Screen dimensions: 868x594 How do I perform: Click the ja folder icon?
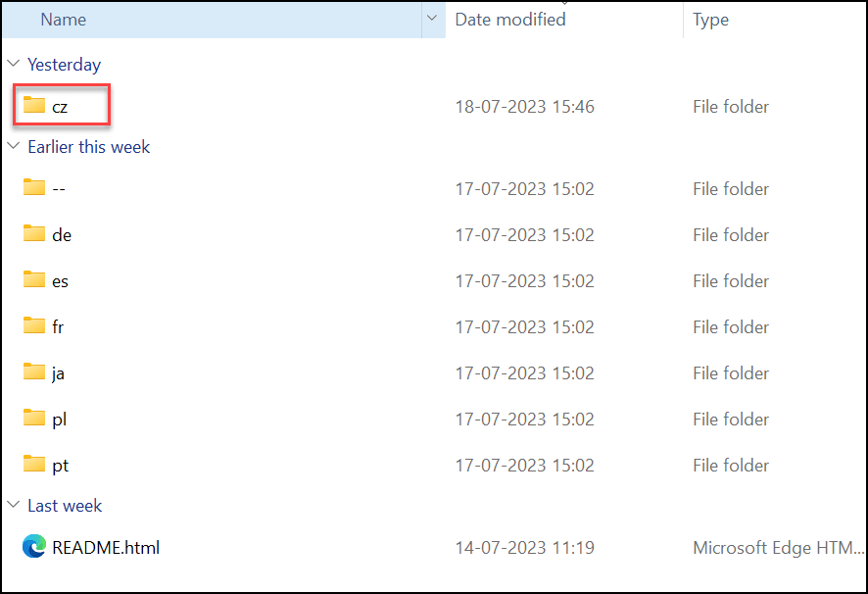[33, 372]
